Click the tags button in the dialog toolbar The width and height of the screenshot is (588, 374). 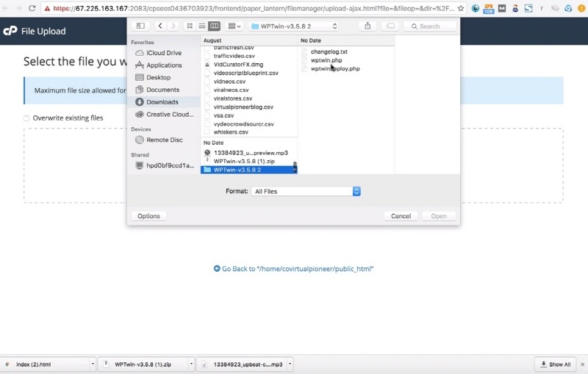(x=390, y=26)
